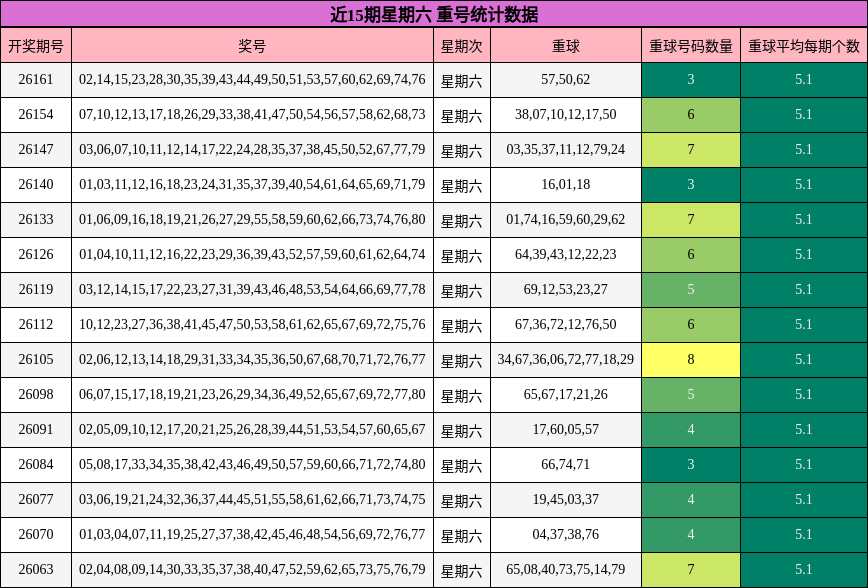Select issue number 26084
The height and width of the screenshot is (588, 868).
36,465
